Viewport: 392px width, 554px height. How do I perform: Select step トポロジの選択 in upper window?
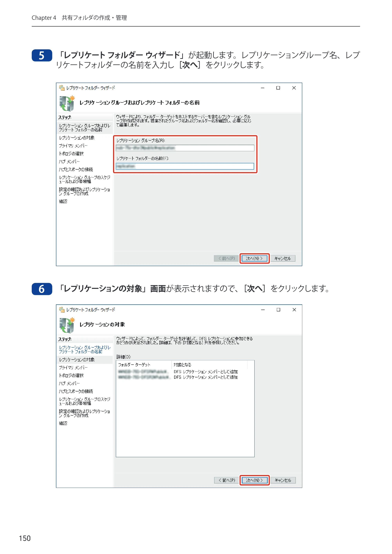click(x=71, y=154)
